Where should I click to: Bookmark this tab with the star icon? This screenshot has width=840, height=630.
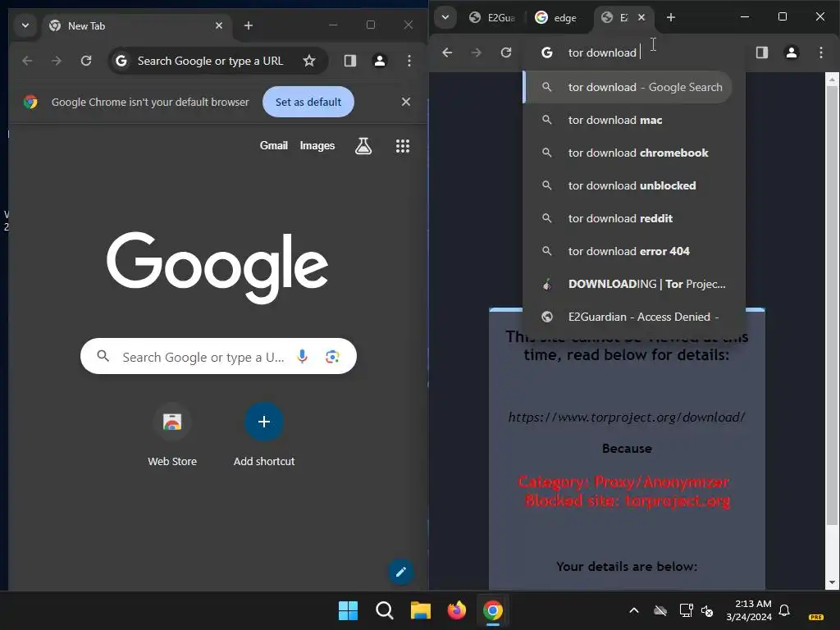click(x=309, y=61)
